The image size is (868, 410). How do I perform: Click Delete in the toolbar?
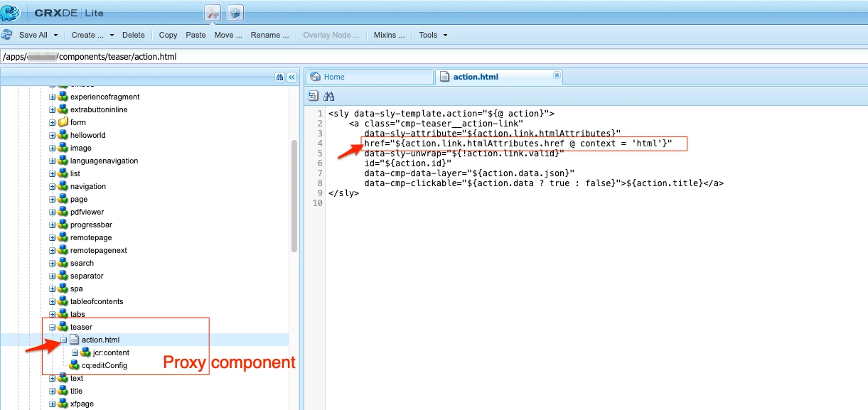(x=133, y=35)
